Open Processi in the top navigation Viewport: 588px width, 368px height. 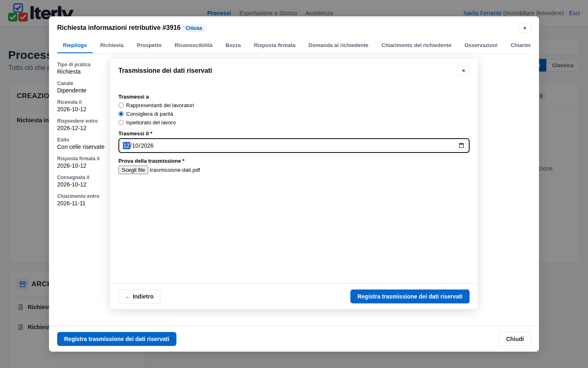[219, 13]
